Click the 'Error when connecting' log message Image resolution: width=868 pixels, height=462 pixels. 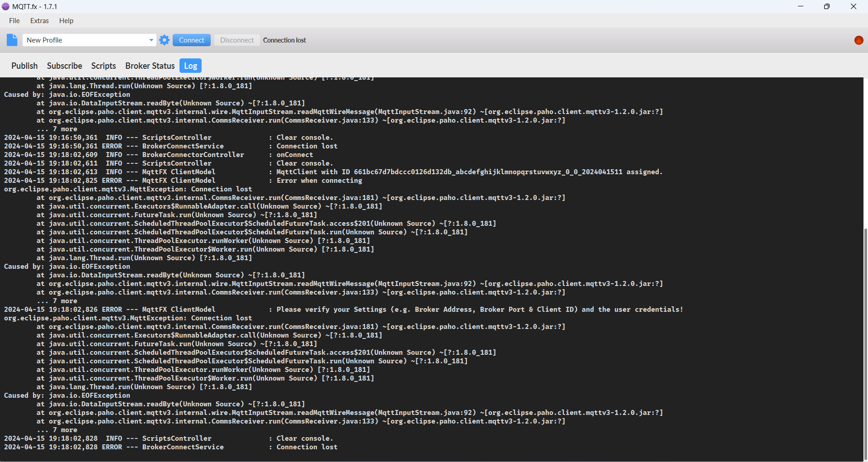point(319,181)
